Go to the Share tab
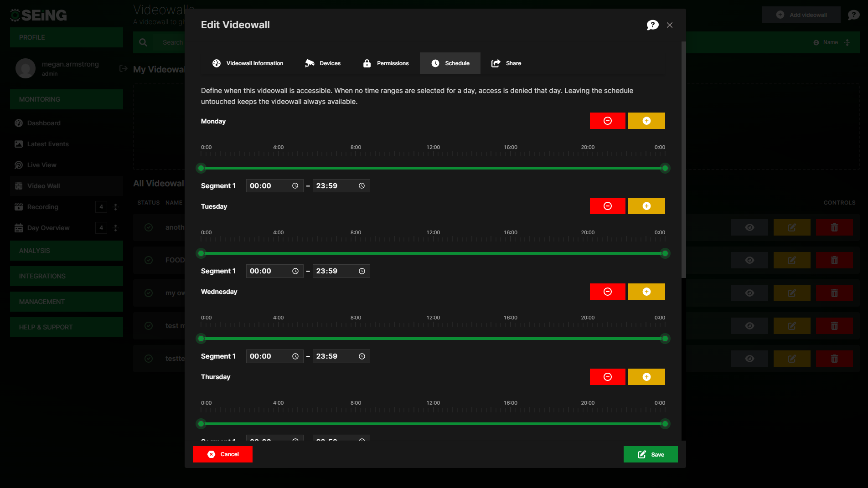This screenshot has height=488, width=868. pyautogui.click(x=506, y=63)
